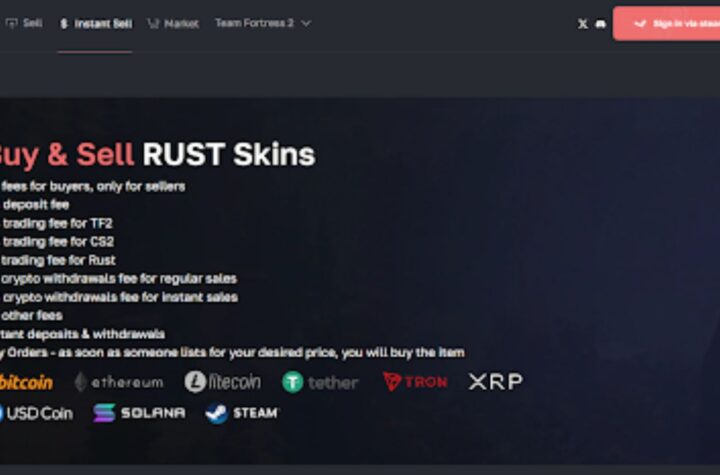Click the USD Coin logo

pyautogui.click(x=36, y=413)
